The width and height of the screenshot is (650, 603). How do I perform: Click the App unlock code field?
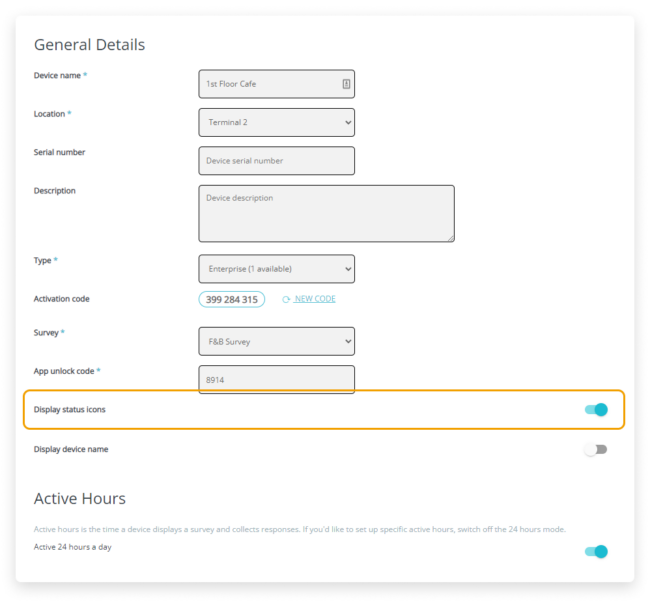click(276, 380)
